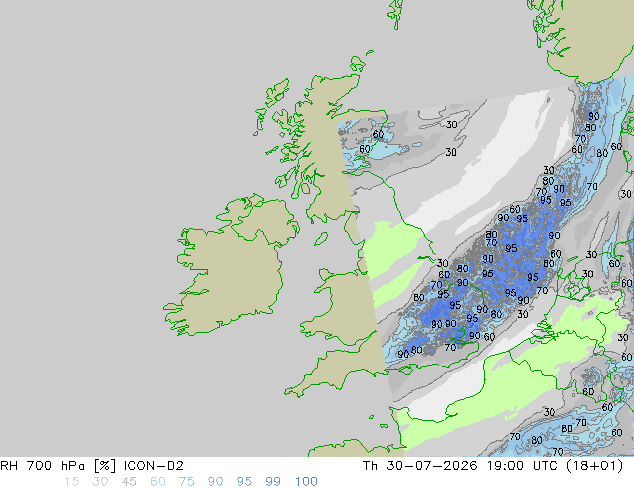The image size is (634, 490).
Task: Select the legend value 60
Action: pos(158,482)
